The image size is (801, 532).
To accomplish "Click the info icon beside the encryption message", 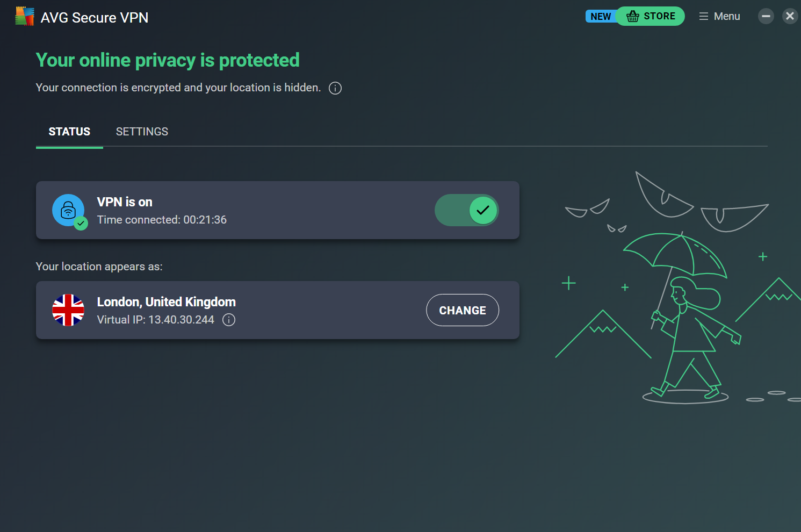I will pos(335,88).
